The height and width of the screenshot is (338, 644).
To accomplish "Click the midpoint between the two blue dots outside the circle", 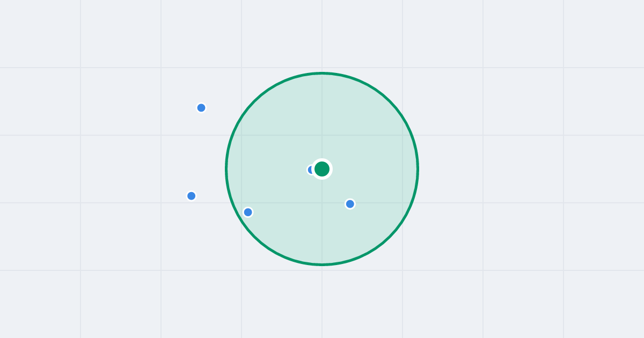I will point(196,152).
